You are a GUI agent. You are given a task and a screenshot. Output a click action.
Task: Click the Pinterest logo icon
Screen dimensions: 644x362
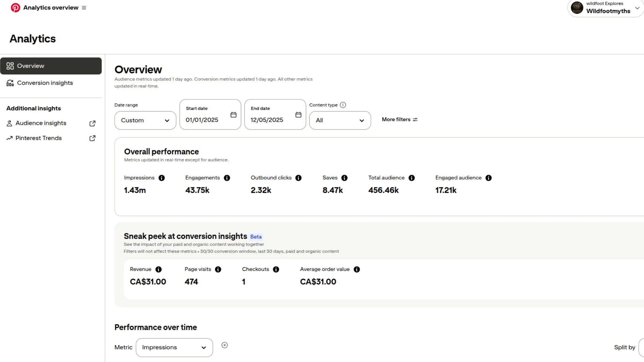tap(15, 8)
